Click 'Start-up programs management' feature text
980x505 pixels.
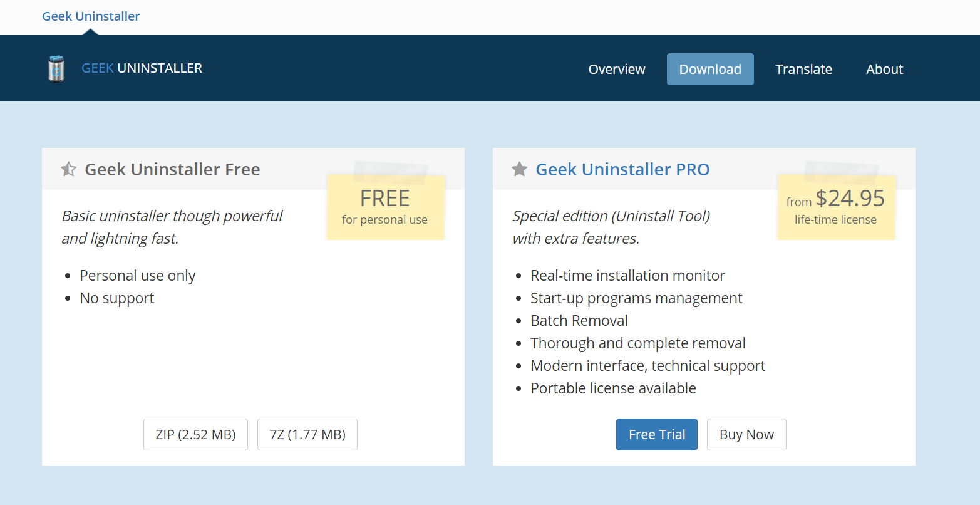coord(636,298)
